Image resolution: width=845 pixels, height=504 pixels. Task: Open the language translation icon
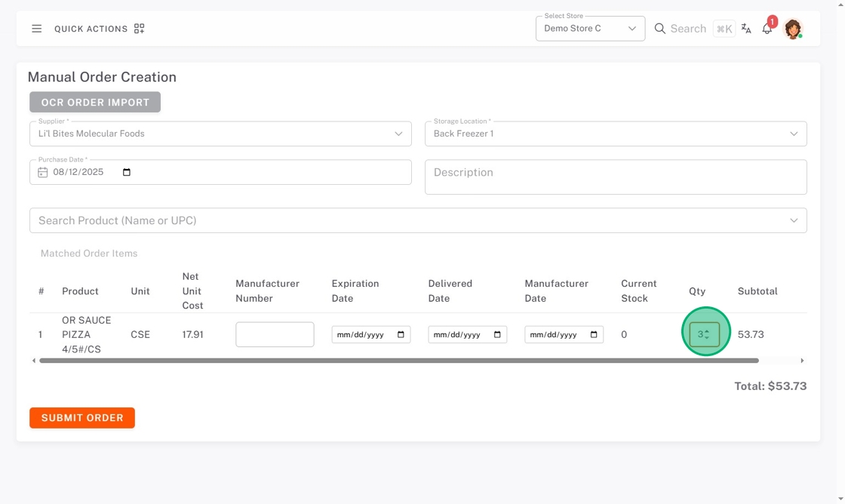tap(746, 29)
